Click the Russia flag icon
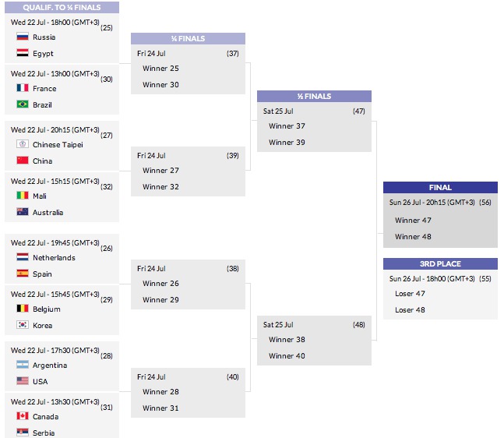 pyautogui.click(x=23, y=37)
